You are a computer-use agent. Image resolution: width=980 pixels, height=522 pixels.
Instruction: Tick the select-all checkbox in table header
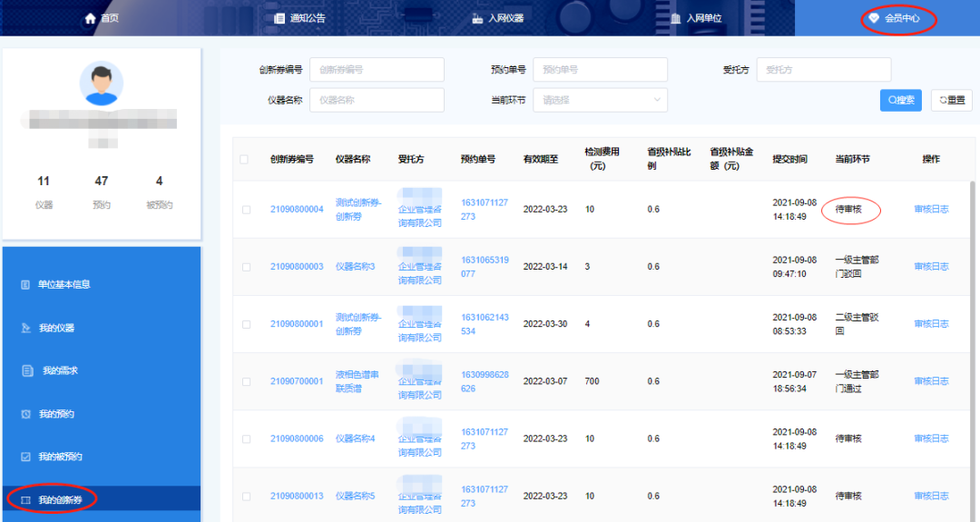244,160
